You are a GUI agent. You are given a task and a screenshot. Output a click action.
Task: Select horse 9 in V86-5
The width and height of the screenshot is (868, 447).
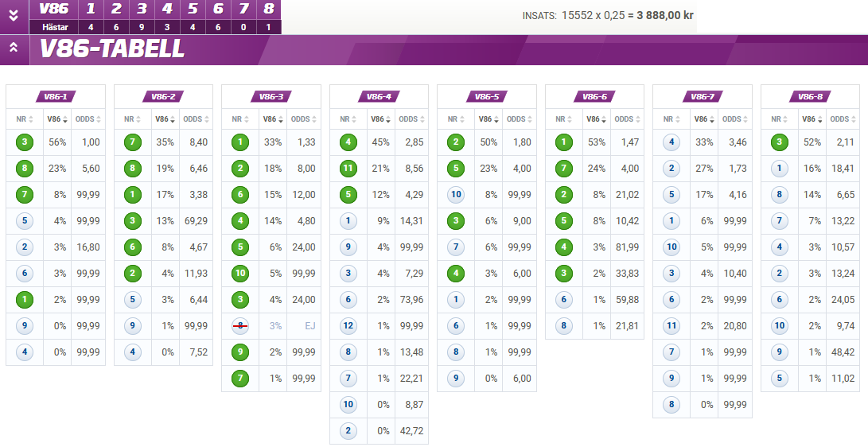point(456,379)
